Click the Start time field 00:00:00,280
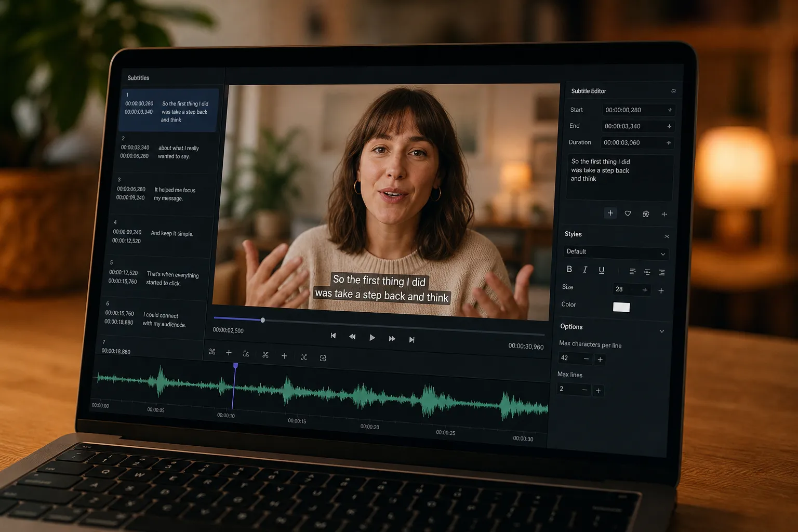Screen dimensions: 798x532 (x=639, y=110)
